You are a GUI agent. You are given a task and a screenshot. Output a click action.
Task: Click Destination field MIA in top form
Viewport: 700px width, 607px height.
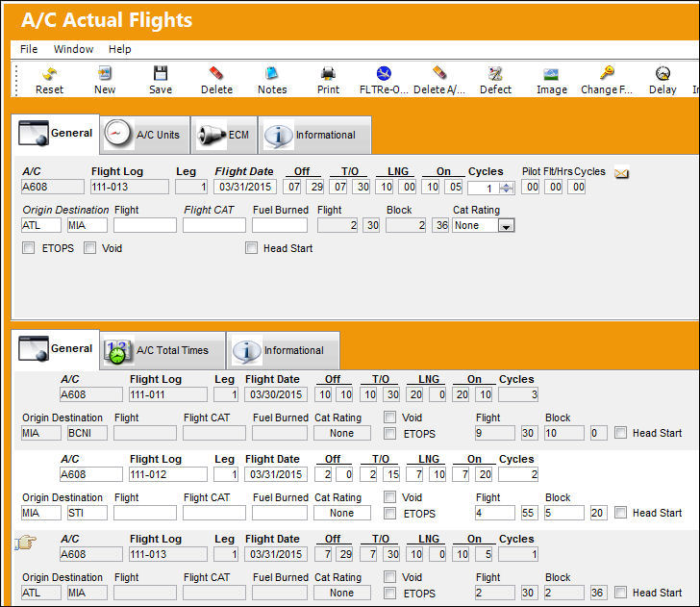tap(87, 225)
